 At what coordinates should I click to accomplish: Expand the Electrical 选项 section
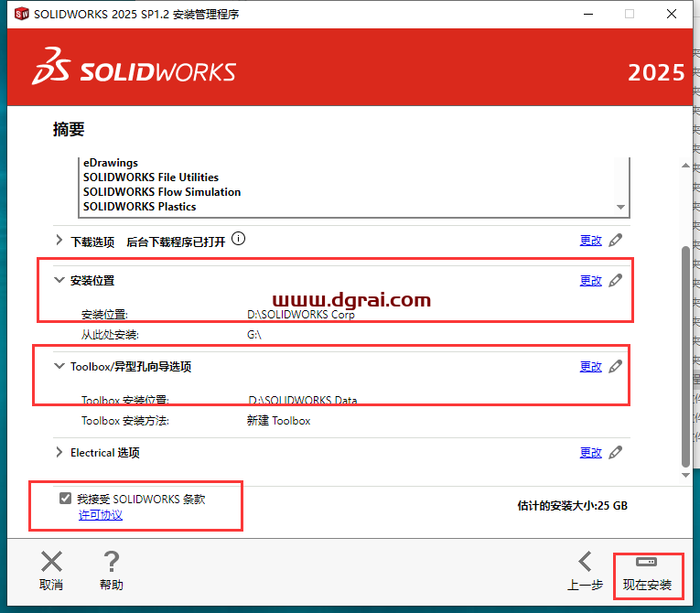click(59, 452)
